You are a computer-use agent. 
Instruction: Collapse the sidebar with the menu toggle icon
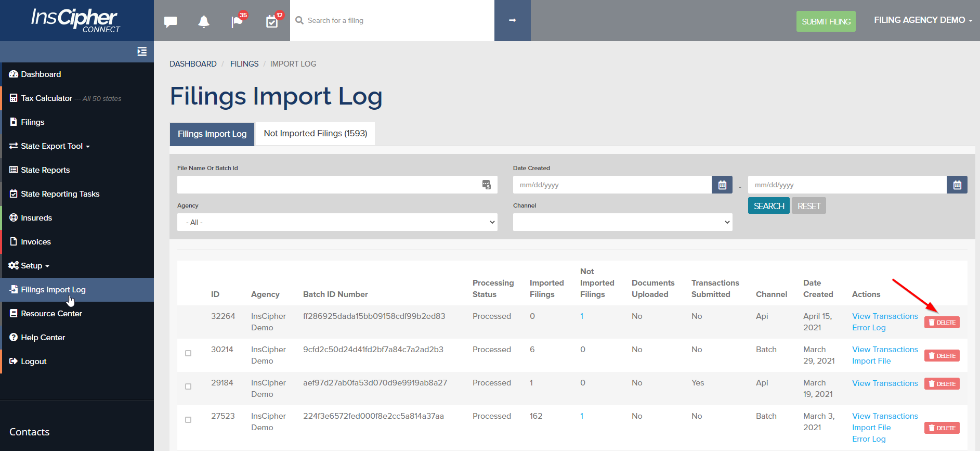click(142, 51)
